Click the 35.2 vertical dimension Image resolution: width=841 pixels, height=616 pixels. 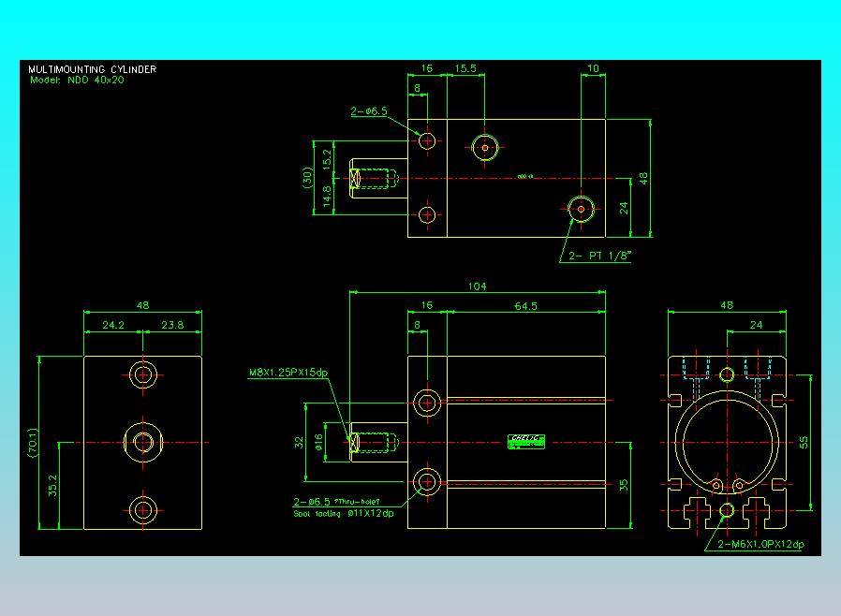coord(52,485)
